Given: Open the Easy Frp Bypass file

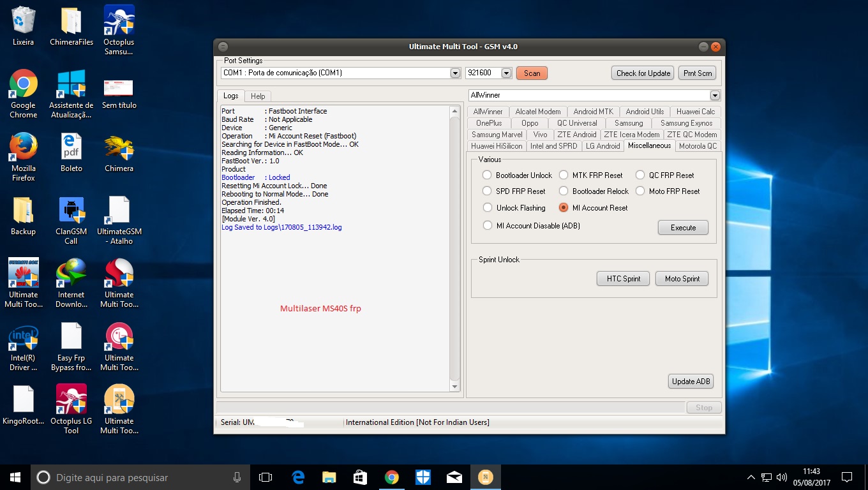Looking at the screenshot, I should [71, 347].
